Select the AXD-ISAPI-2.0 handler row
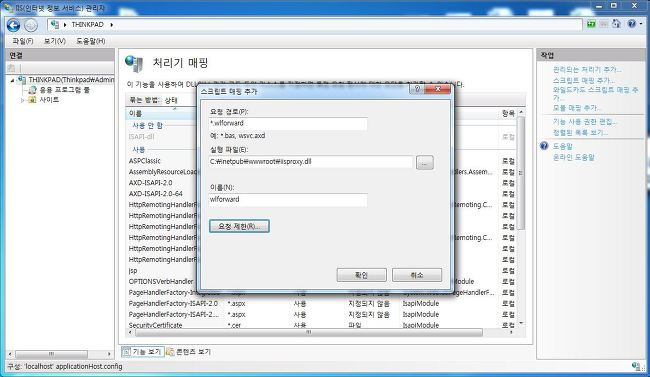Viewport: 650px width, 377px height. [x=150, y=183]
